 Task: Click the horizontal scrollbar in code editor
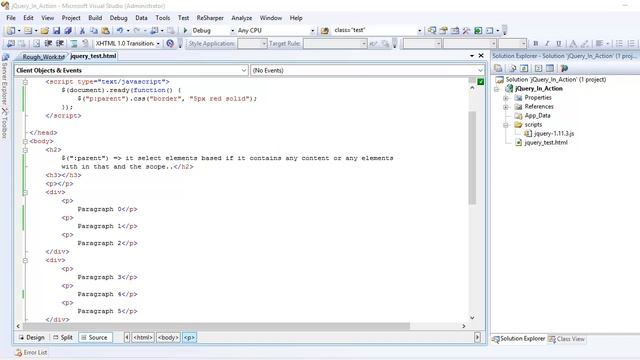pyautogui.click(x=216, y=326)
